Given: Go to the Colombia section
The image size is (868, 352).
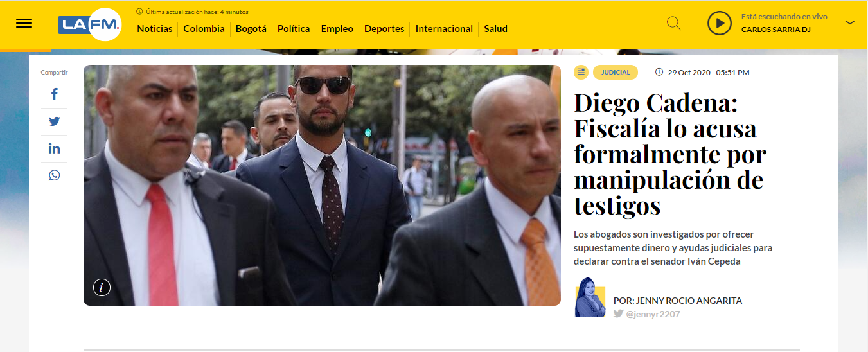Looking at the screenshot, I should [x=204, y=29].
